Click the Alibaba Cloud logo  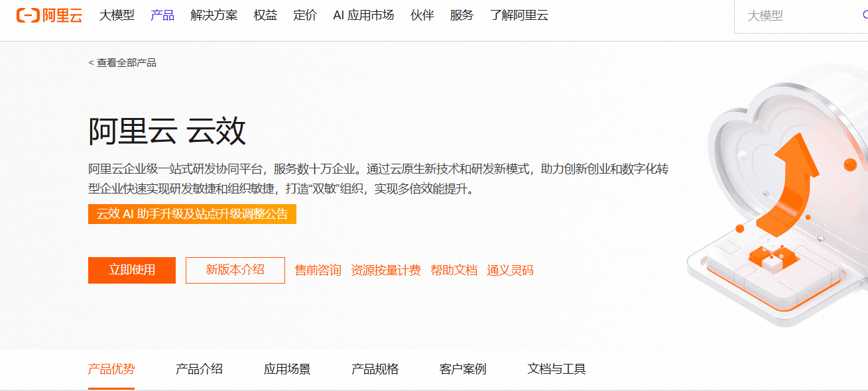click(x=50, y=15)
